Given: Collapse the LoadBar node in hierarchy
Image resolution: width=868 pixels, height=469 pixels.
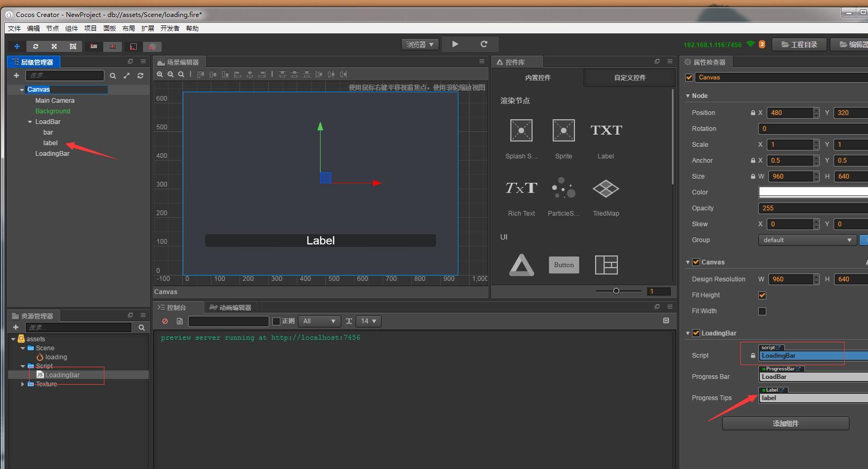Looking at the screenshot, I should [30, 122].
